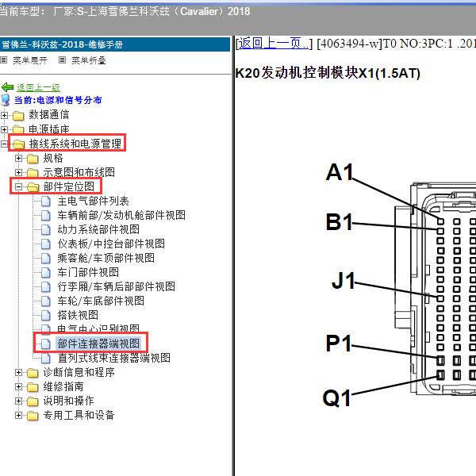Click the 专用工具和设备 folder icon
Viewport: 476px width, 476px height.
33,415
